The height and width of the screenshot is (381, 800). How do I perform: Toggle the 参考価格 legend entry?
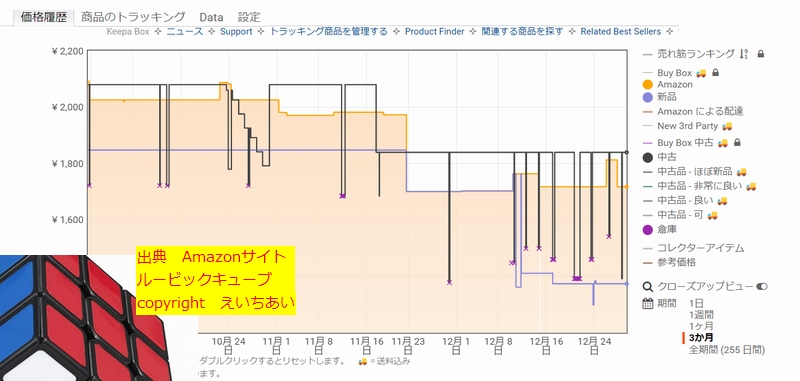(676, 263)
